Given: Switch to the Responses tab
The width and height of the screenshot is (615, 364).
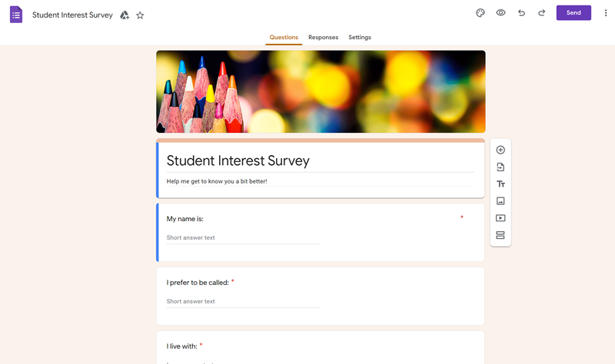Looking at the screenshot, I should (323, 37).
